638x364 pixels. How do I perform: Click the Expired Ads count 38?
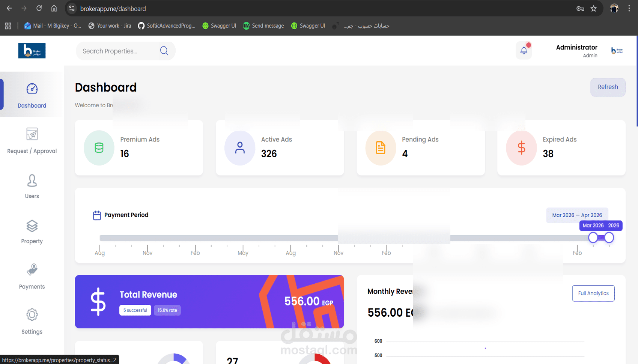pos(548,154)
